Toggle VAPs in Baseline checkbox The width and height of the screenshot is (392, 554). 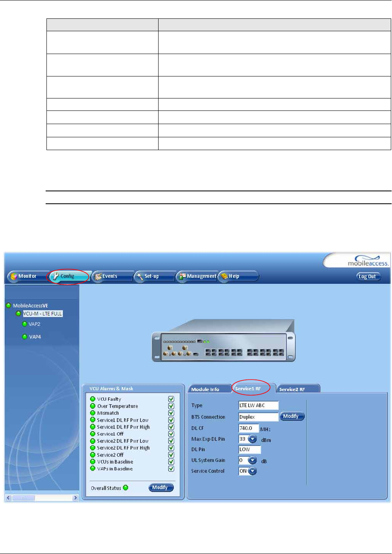pyautogui.click(x=171, y=469)
